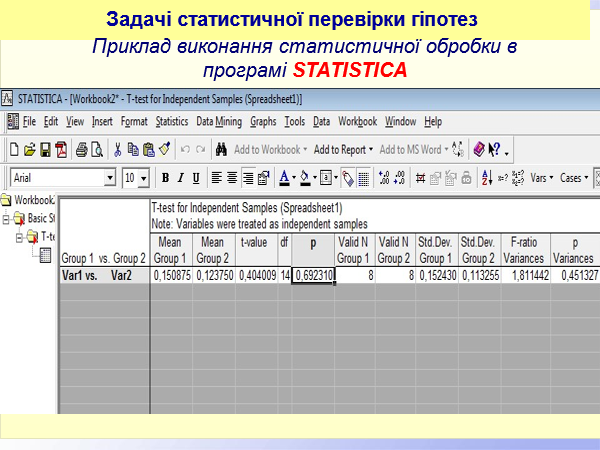Toggle Italic formatting

[x=181, y=178]
